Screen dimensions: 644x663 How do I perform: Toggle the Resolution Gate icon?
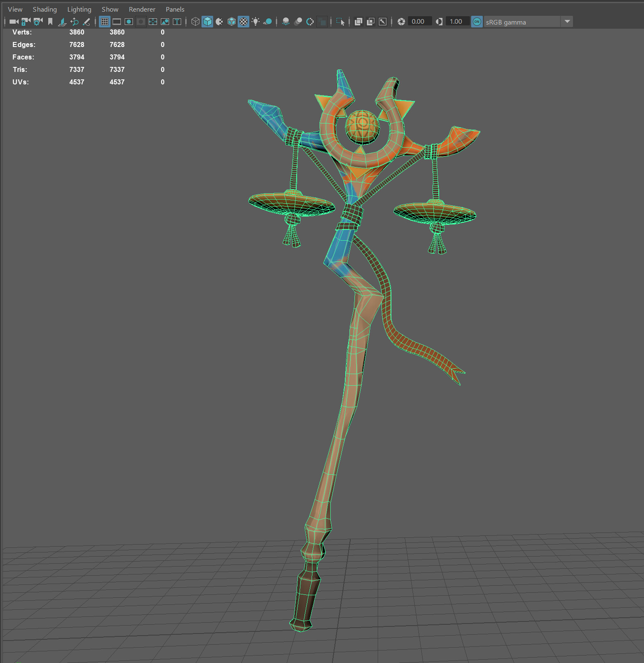pyautogui.click(x=129, y=22)
